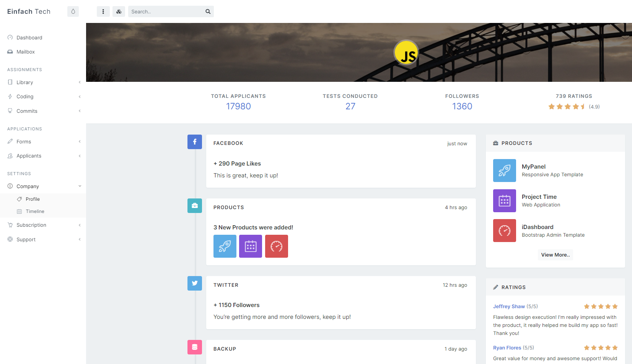Click the iDashboard product title
The width and height of the screenshot is (632, 364).
[538, 227]
